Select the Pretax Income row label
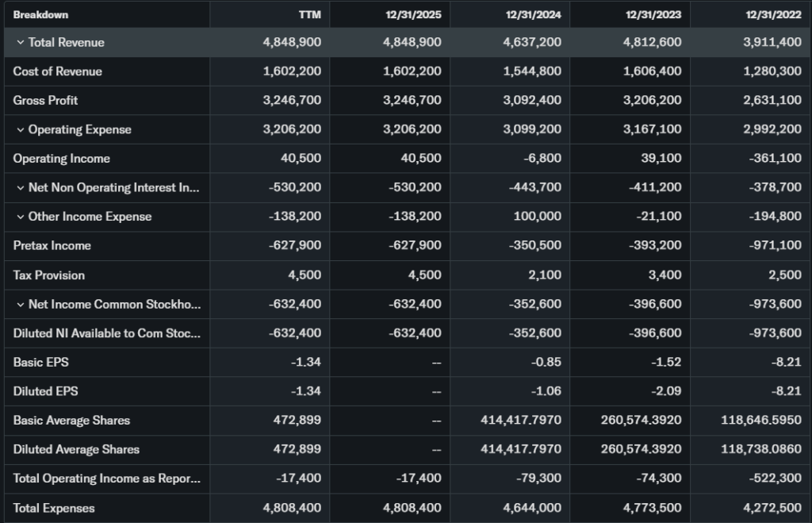 pyautogui.click(x=52, y=245)
